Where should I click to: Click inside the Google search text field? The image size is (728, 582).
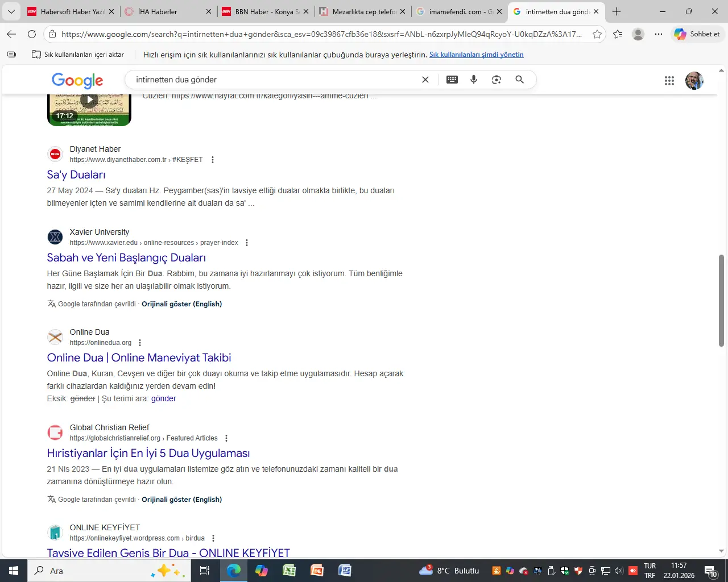click(x=273, y=80)
